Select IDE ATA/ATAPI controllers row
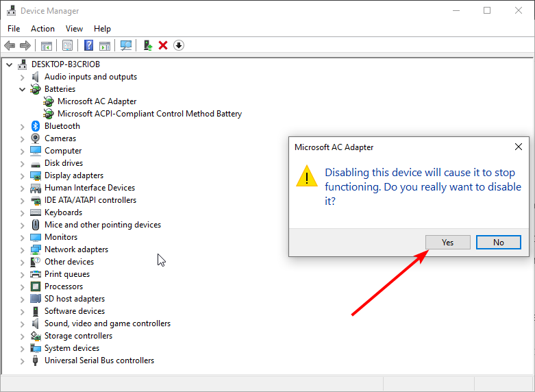Image resolution: width=535 pixels, height=392 pixels. coord(90,200)
